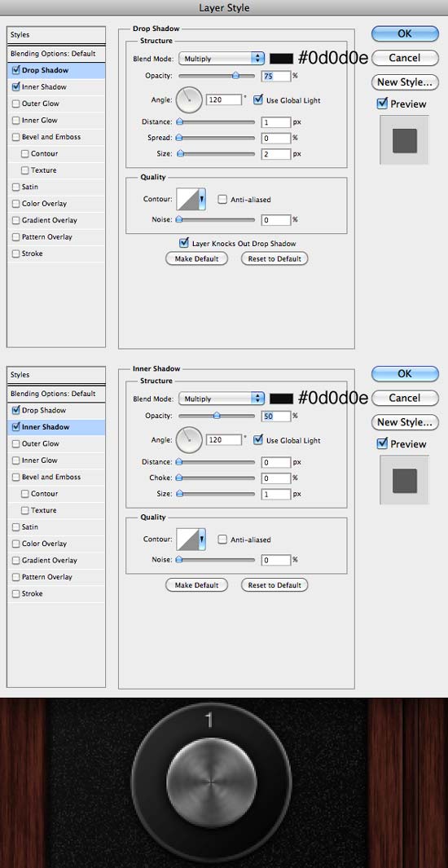
Task: Open Inner Shadow Blend Mode dropdown
Action: 222,399
